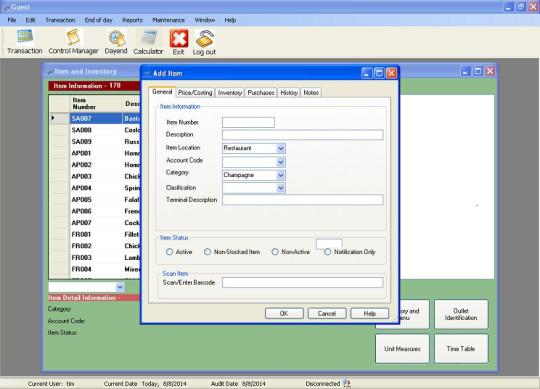Close the Add Item dialog
This screenshot has width=540, height=389.
click(x=392, y=73)
